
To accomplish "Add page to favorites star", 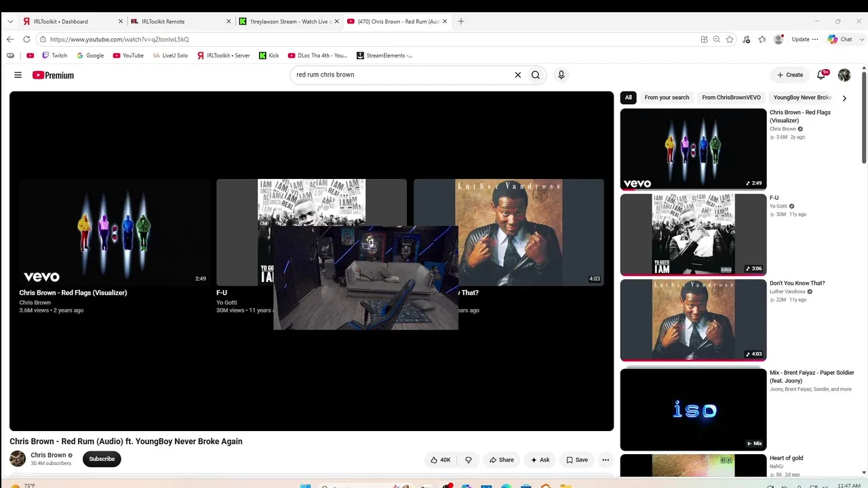I will tap(730, 39).
